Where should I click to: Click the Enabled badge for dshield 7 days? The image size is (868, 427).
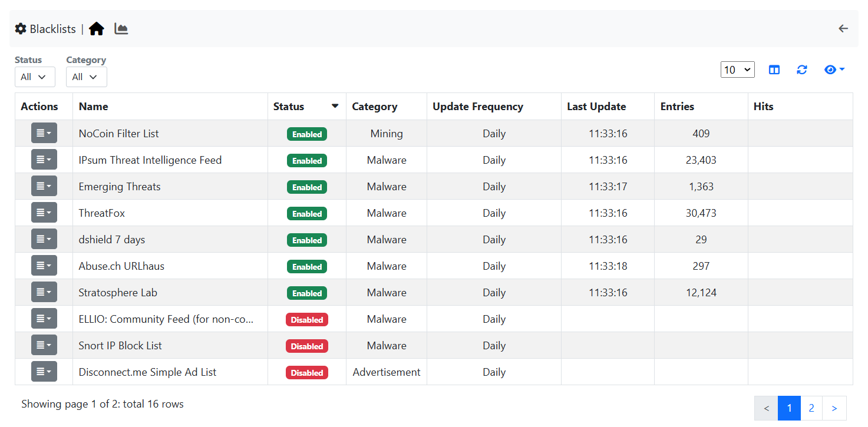[307, 240]
